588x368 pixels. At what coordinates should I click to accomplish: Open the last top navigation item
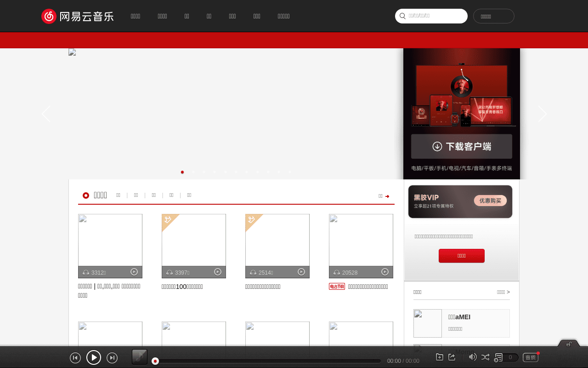click(x=284, y=16)
